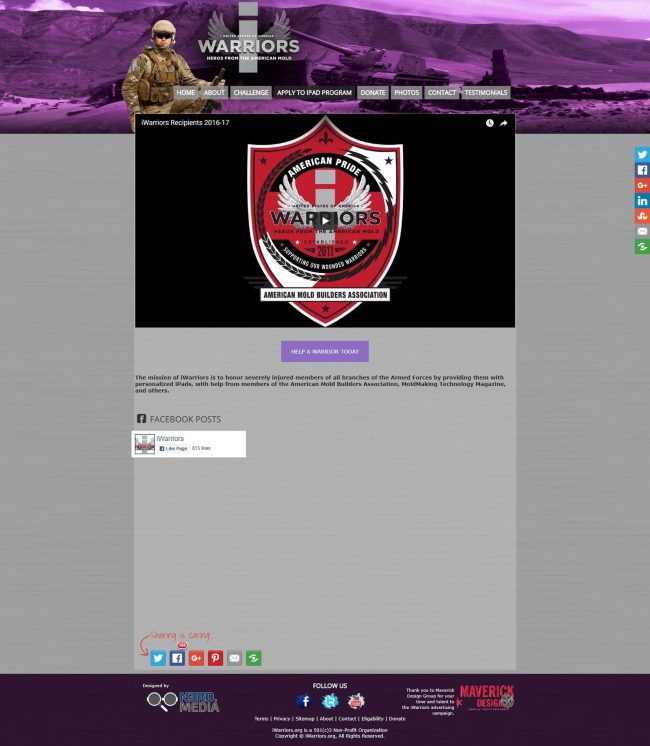Viewport: 650px width, 746px height.
Task: Click the Facebook Like Page button
Action: click(x=173, y=449)
